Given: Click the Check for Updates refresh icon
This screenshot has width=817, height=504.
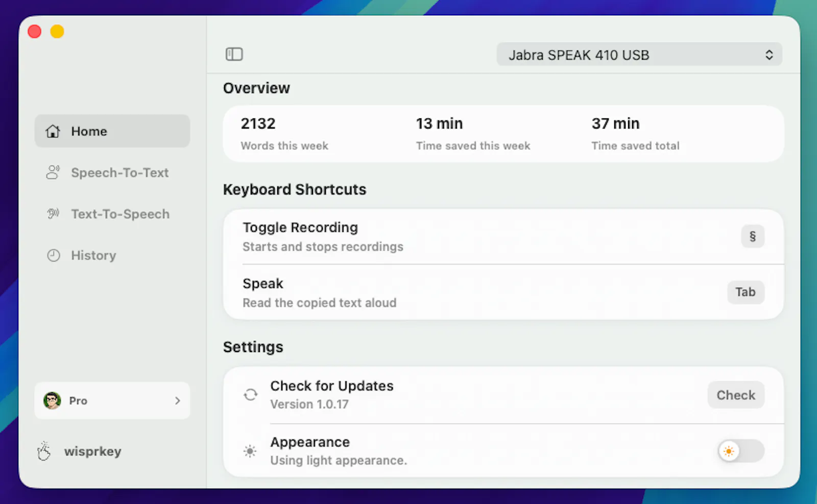Looking at the screenshot, I should coord(250,394).
